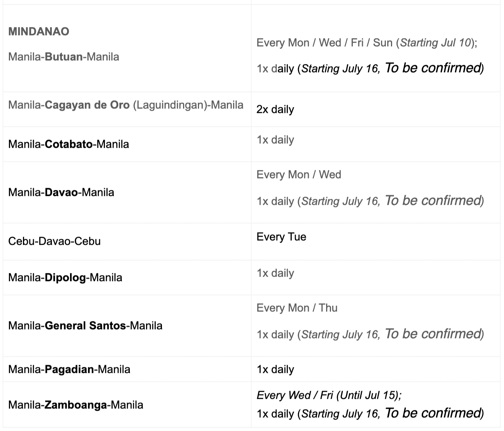Click the 'Every Wed / Fri (Until Jul 15)' text
The image size is (504, 431).
coord(329,395)
